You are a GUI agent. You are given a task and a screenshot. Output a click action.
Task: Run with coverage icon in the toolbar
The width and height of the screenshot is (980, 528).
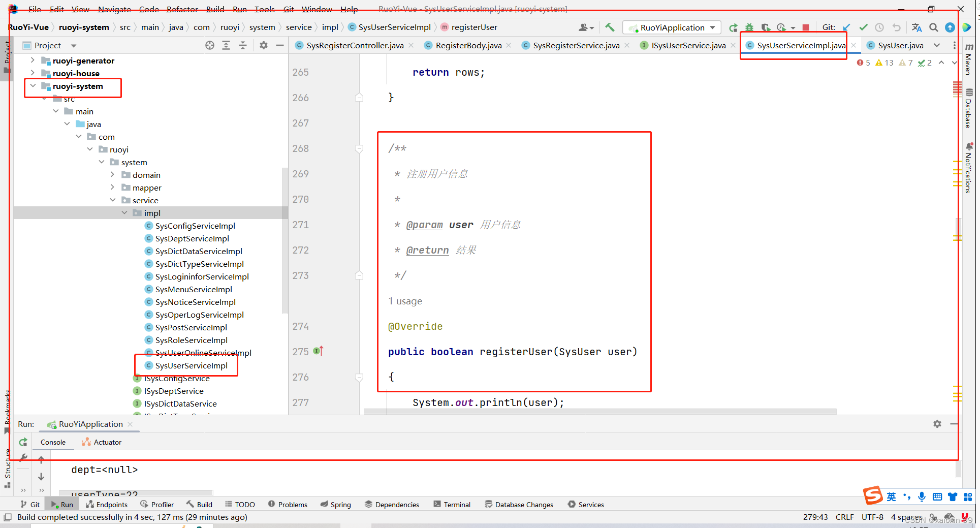point(766,27)
